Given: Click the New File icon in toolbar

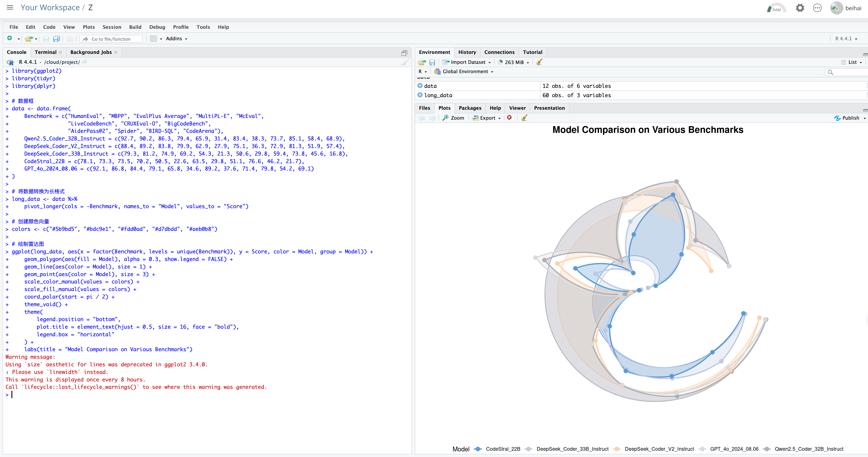Looking at the screenshot, I should tap(10, 39).
